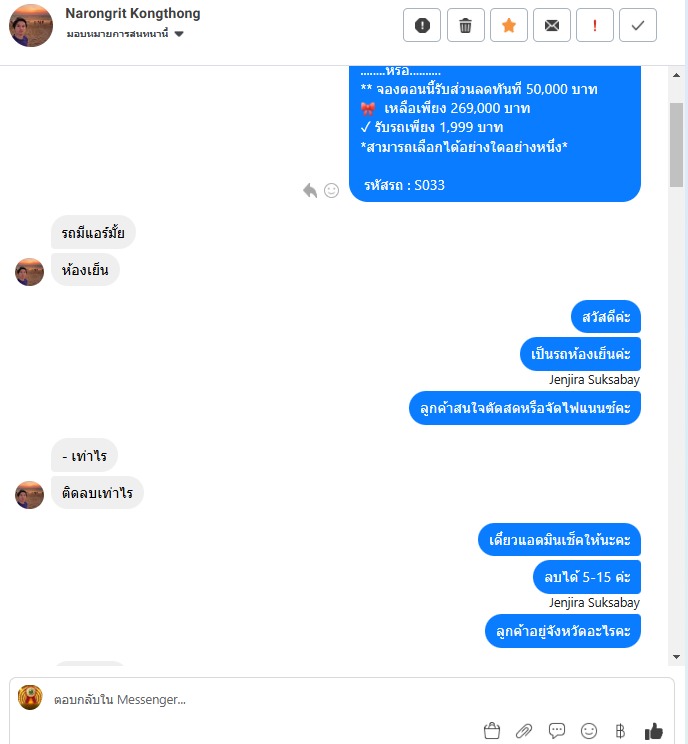
Task: Delete conversation using the trash icon
Action: click(x=465, y=25)
